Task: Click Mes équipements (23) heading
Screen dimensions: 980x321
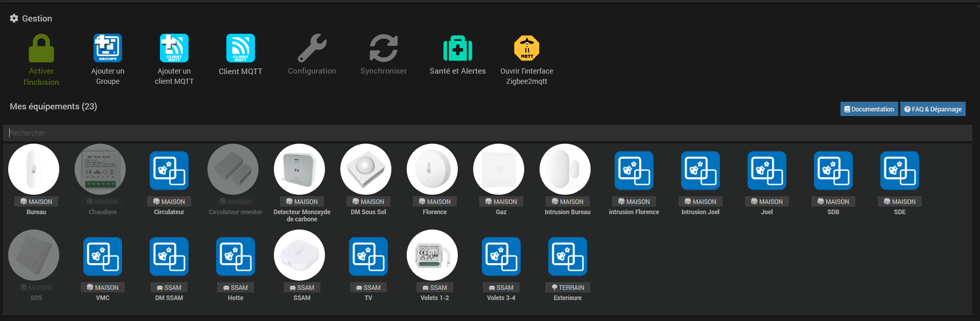Action: click(x=54, y=106)
